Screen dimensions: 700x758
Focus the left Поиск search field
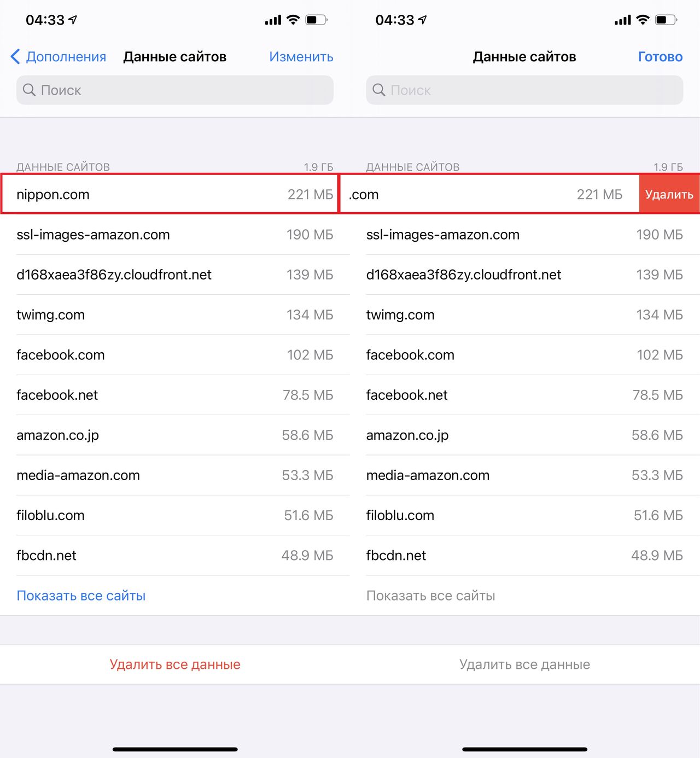tap(175, 90)
